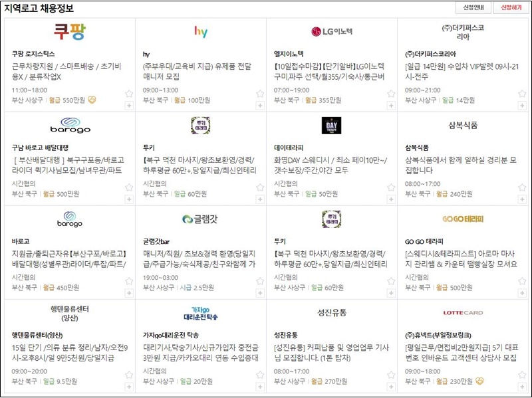Click star icon on (주)휴넥트 card
The width and height of the screenshot is (532, 398).
pyautogui.click(x=522, y=375)
